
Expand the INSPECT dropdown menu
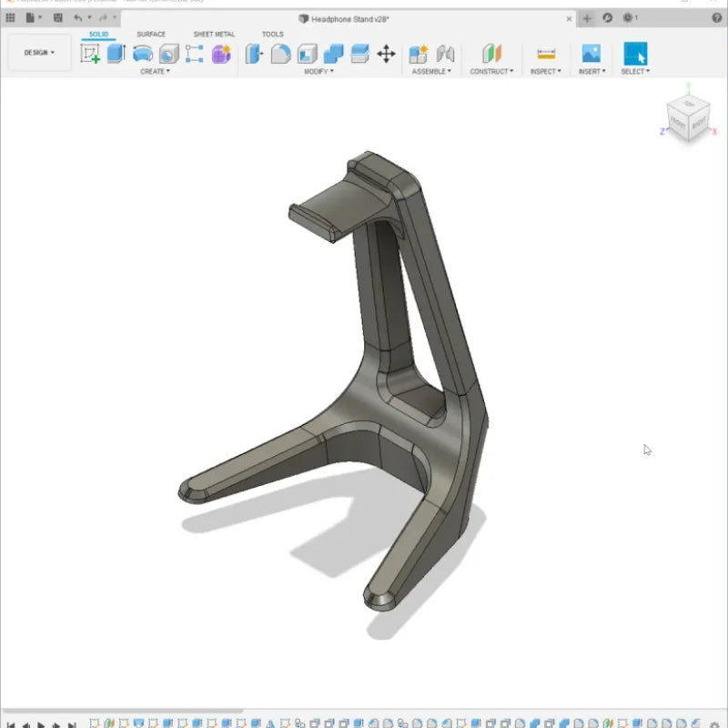pyautogui.click(x=545, y=72)
